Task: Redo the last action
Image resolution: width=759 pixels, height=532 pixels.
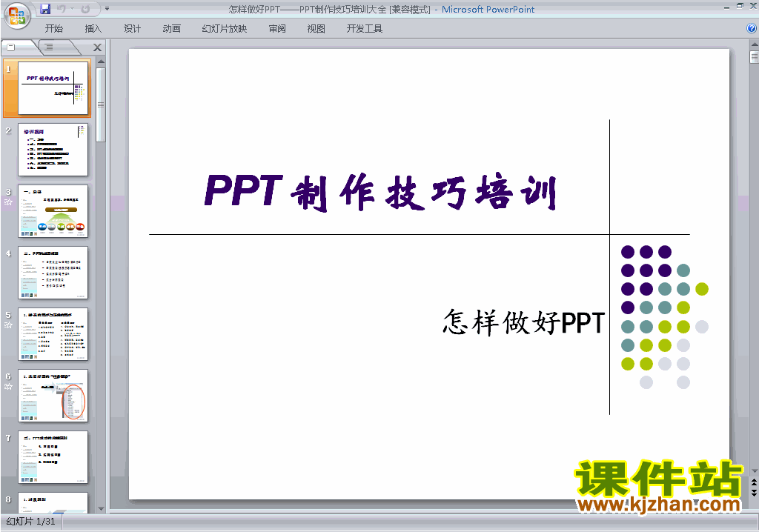Action: (x=85, y=9)
